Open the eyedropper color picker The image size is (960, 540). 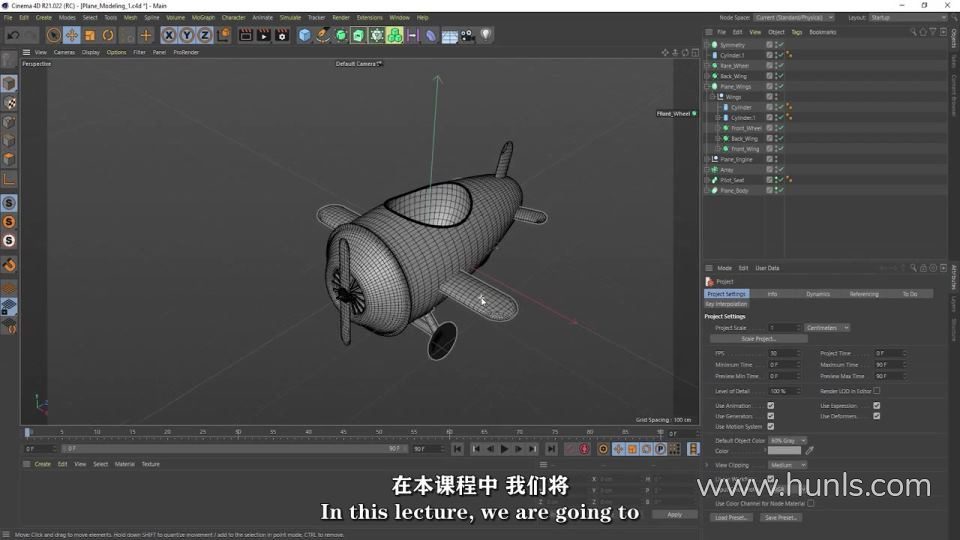(809, 451)
